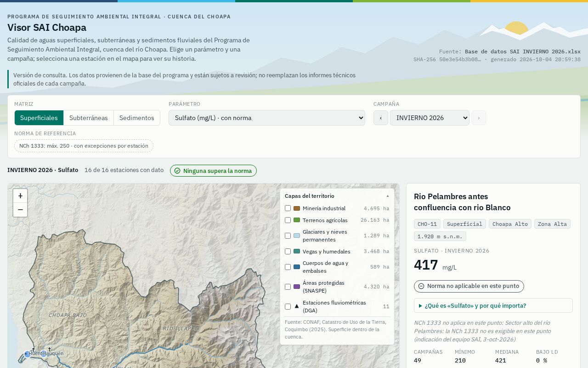Open the Parámetro dropdown showing Sulfato (mg/L)
Viewport: 588px width, 368px height.
(267, 118)
